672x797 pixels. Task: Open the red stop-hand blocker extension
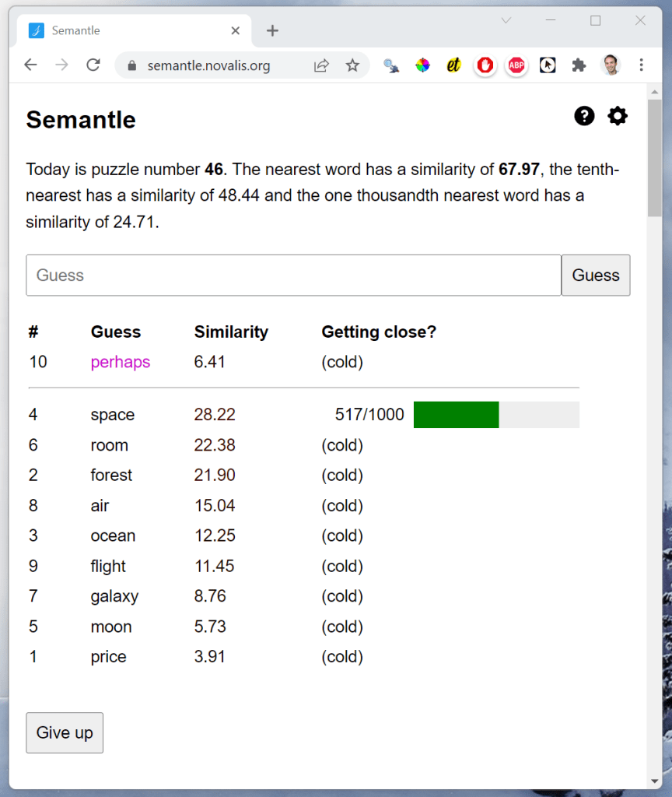pos(485,65)
